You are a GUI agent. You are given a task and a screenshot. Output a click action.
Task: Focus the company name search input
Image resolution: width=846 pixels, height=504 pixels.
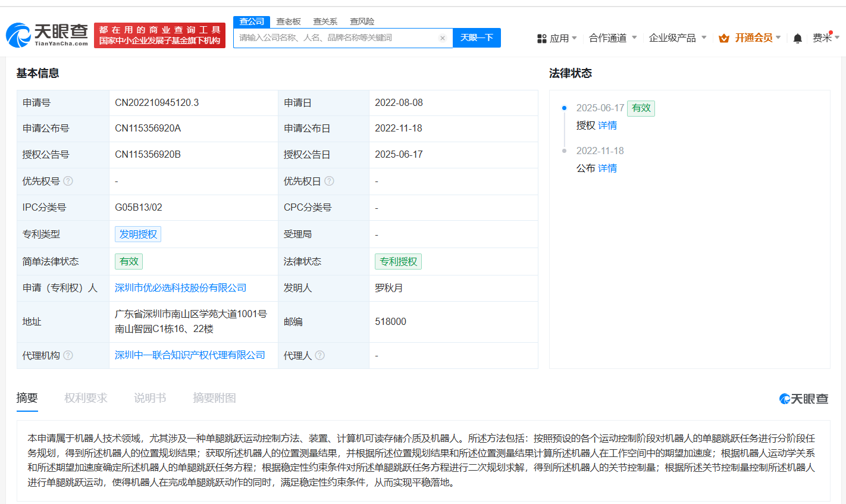(336, 38)
